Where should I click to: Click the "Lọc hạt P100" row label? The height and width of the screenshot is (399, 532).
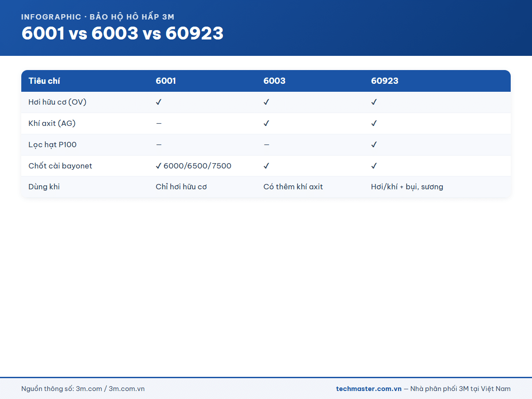(52, 145)
